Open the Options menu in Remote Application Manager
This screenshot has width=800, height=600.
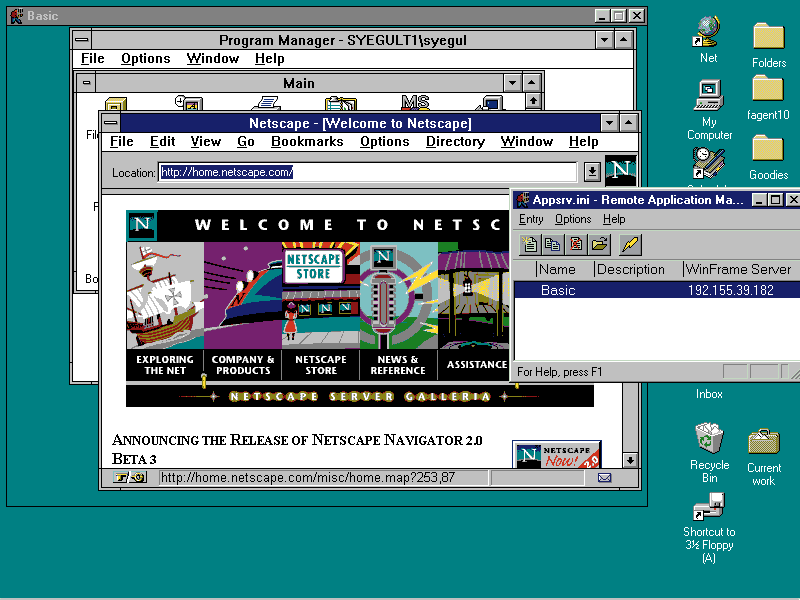(573, 219)
